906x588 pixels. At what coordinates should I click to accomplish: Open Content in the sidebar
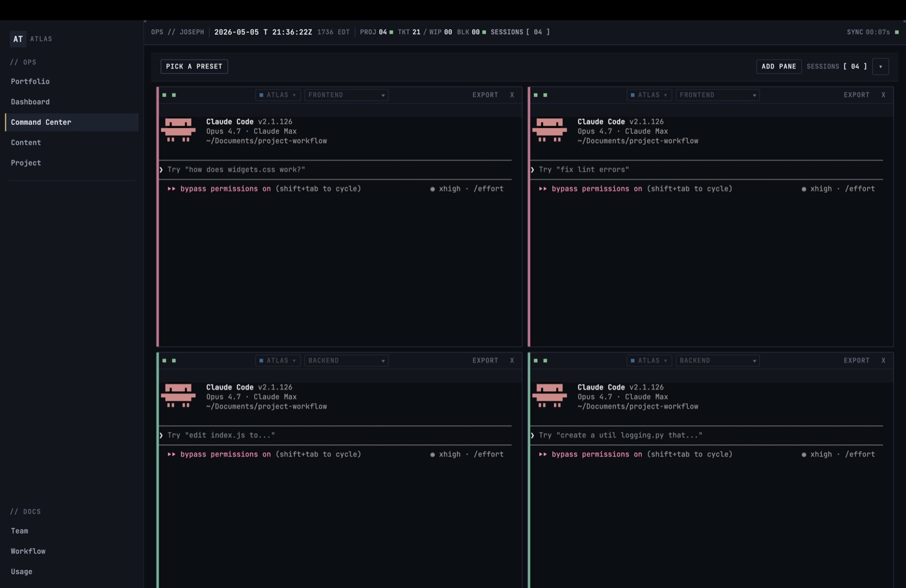[x=72, y=143]
